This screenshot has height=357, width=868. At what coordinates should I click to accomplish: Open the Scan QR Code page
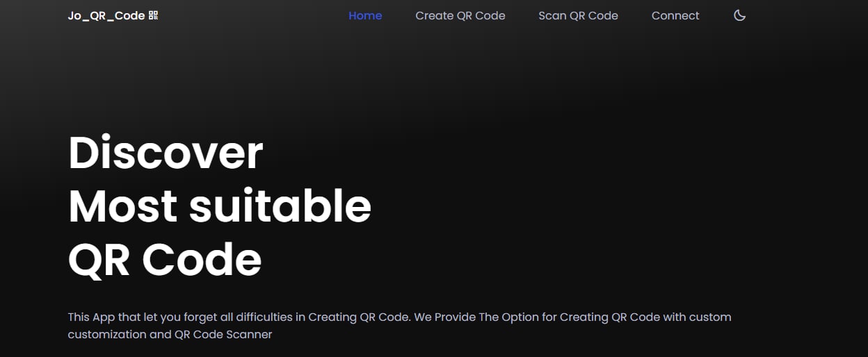point(578,15)
